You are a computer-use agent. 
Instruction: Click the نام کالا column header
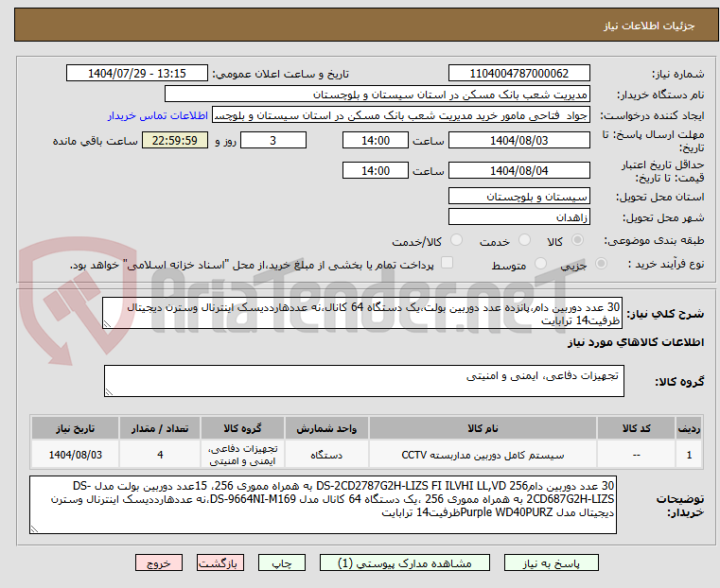483,428
